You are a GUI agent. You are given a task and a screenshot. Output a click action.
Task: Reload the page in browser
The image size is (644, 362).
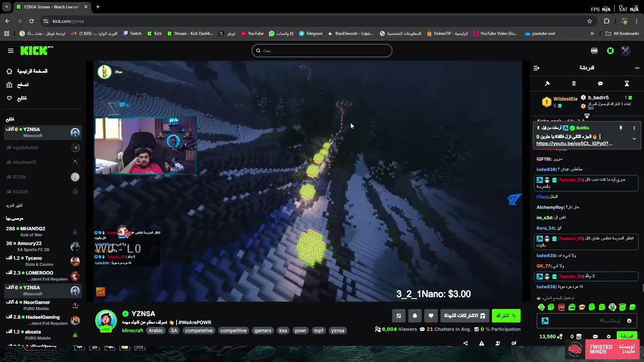click(x=31, y=21)
